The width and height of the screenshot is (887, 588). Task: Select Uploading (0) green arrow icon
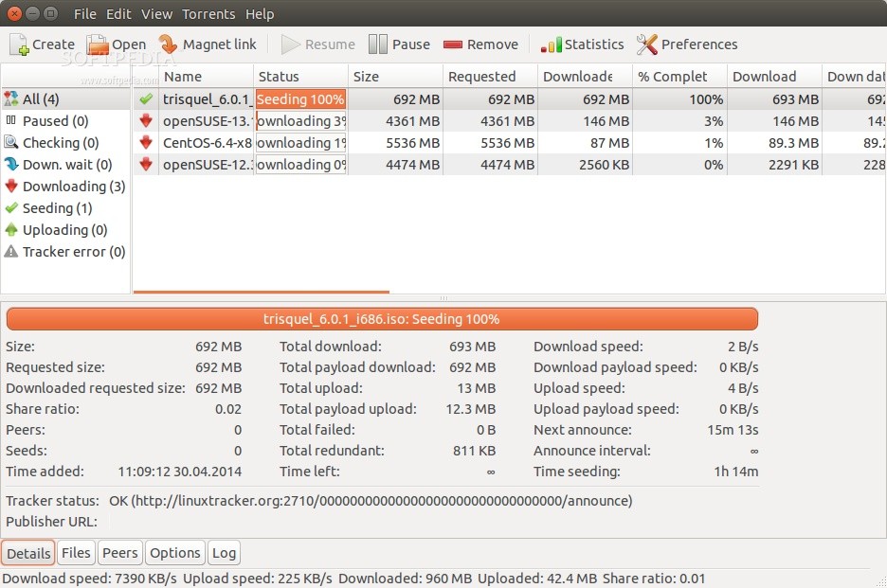coord(11,229)
